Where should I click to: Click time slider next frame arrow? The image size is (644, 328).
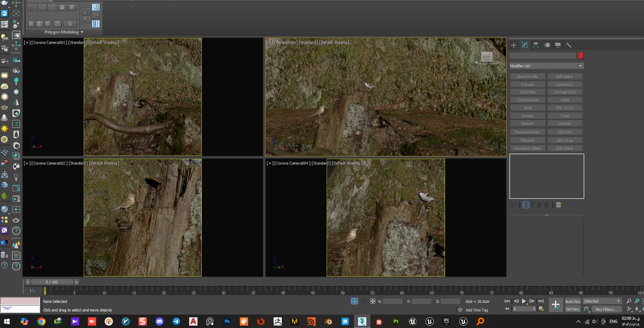tap(76, 282)
